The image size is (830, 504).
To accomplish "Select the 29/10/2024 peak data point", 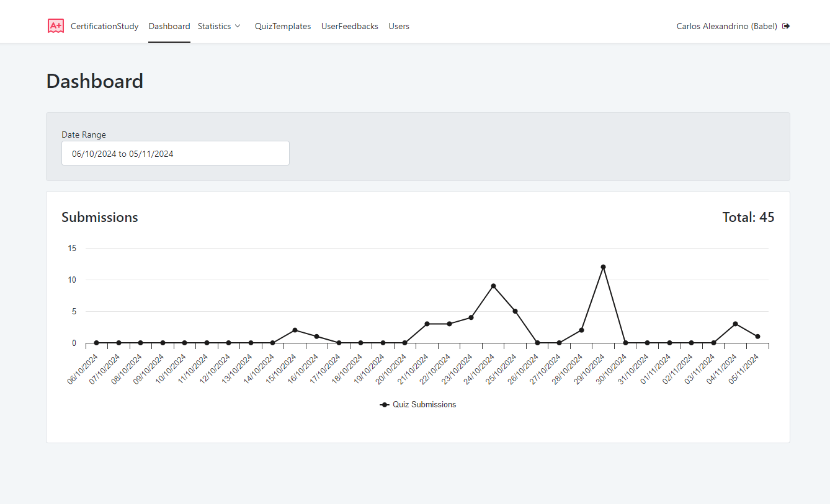I will point(603,267).
